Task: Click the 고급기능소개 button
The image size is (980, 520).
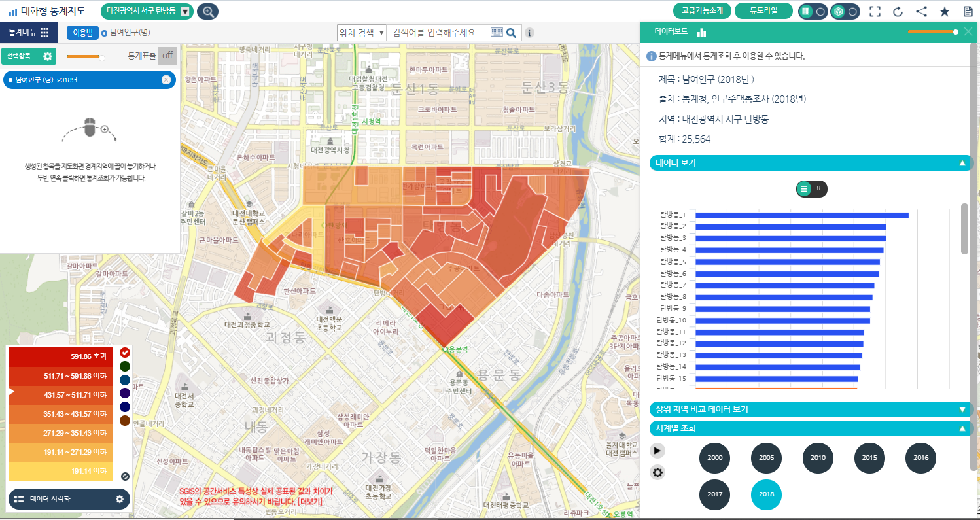Action: click(x=702, y=11)
